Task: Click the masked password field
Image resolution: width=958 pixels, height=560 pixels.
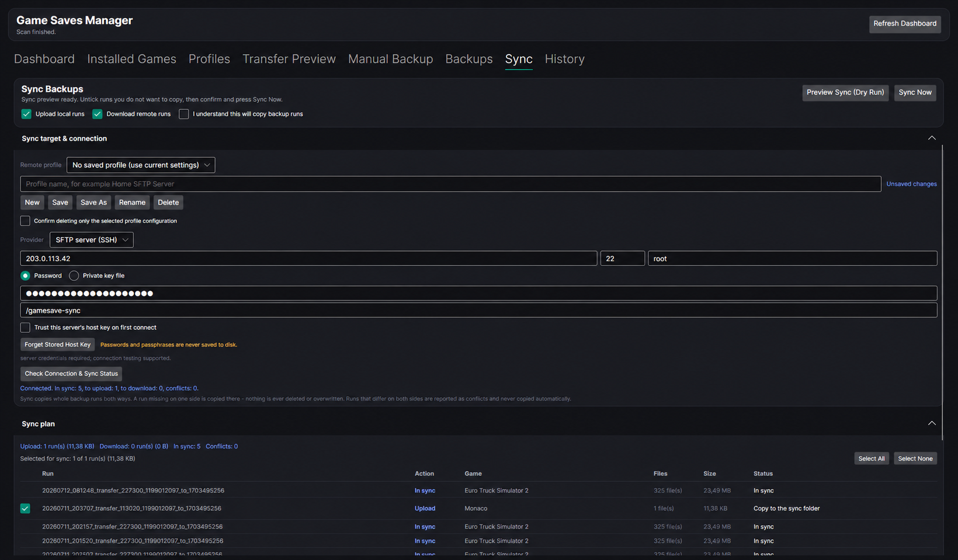Action: 478,293
